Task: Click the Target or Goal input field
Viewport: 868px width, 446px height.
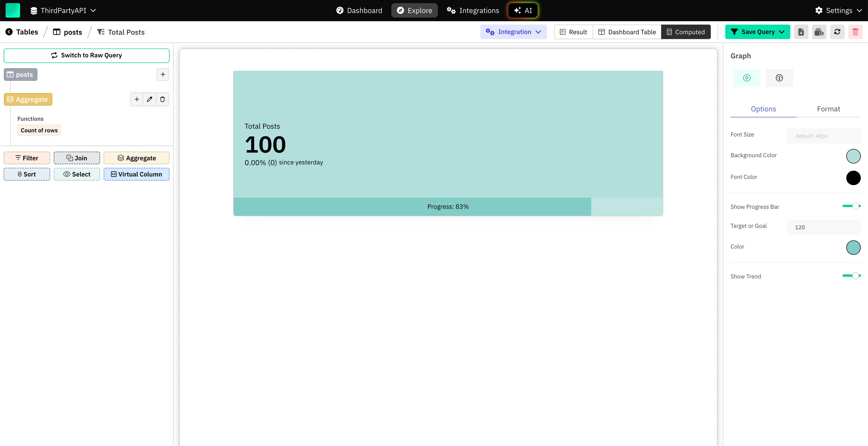Action: click(824, 227)
